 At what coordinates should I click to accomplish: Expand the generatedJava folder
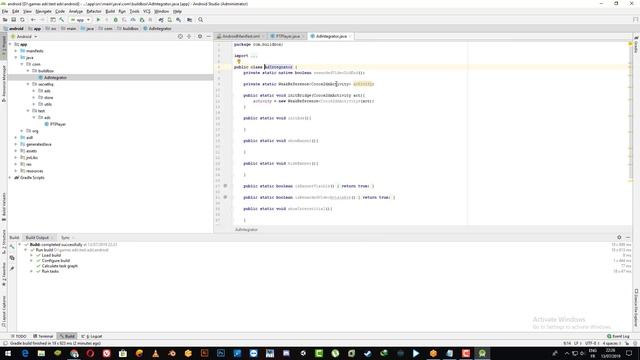click(x=16, y=144)
